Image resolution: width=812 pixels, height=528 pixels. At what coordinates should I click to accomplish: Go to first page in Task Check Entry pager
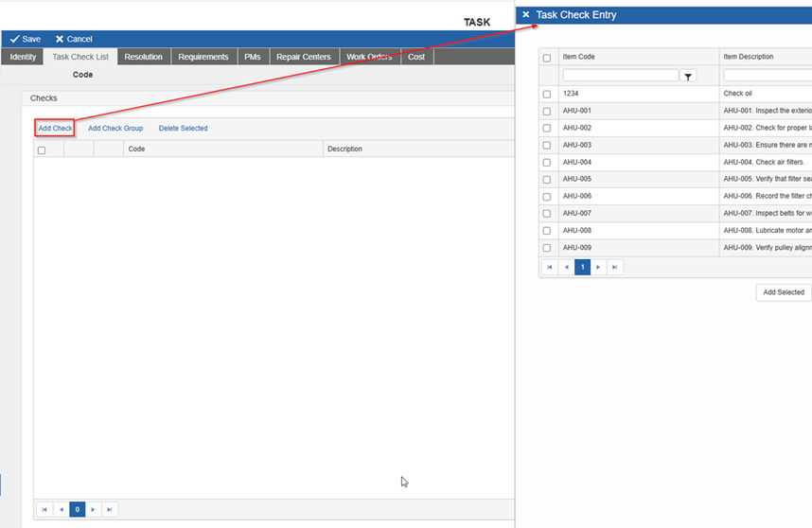point(549,268)
